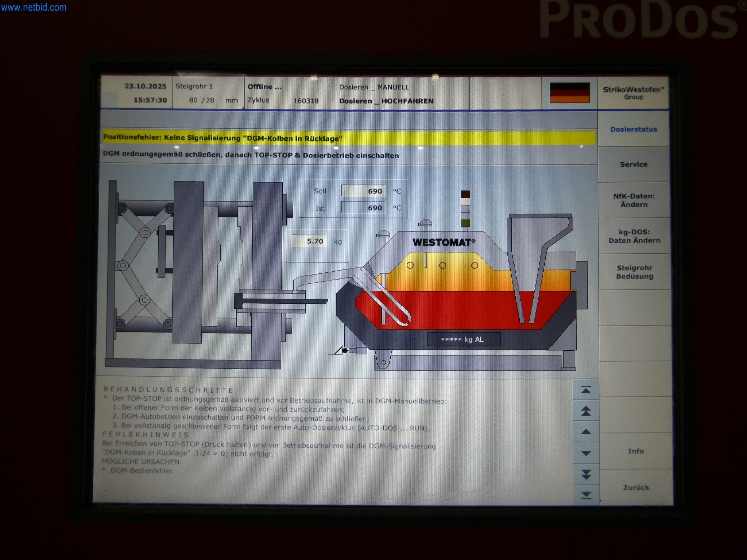Move message text down one line
The height and width of the screenshot is (560, 747).
(x=586, y=453)
